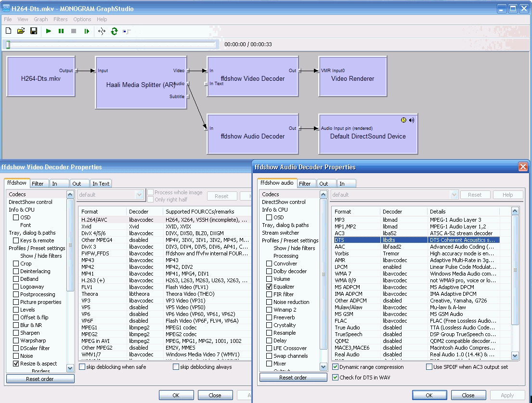Uncheck Check for DTS in WAV

pos(335,377)
